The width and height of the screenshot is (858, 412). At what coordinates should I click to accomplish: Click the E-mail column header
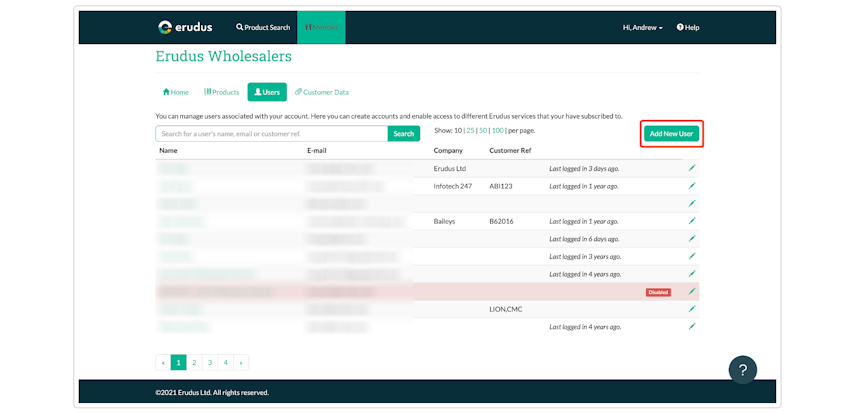(317, 150)
